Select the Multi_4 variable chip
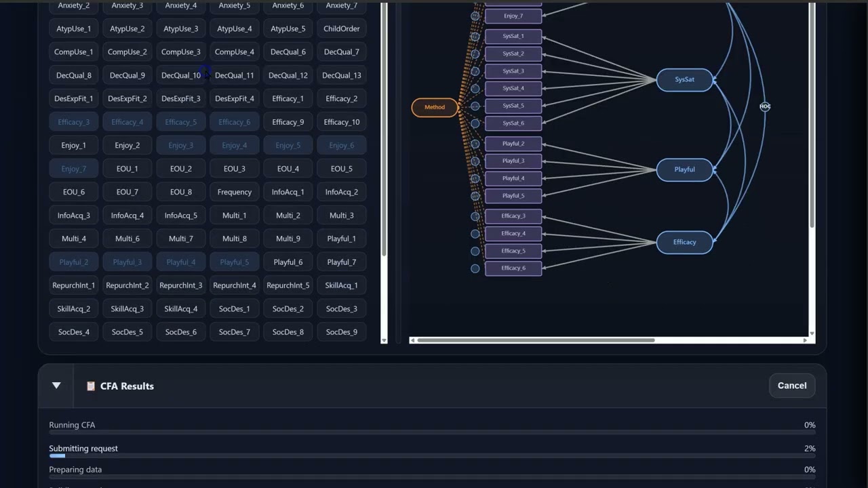Viewport: 868px width, 488px height. (74, 239)
